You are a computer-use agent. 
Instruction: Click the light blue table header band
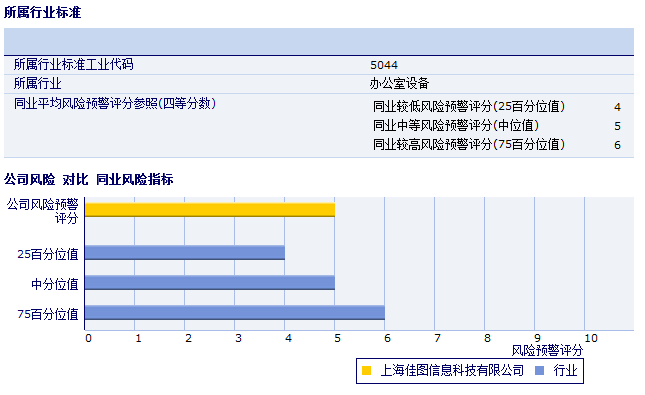319,42
